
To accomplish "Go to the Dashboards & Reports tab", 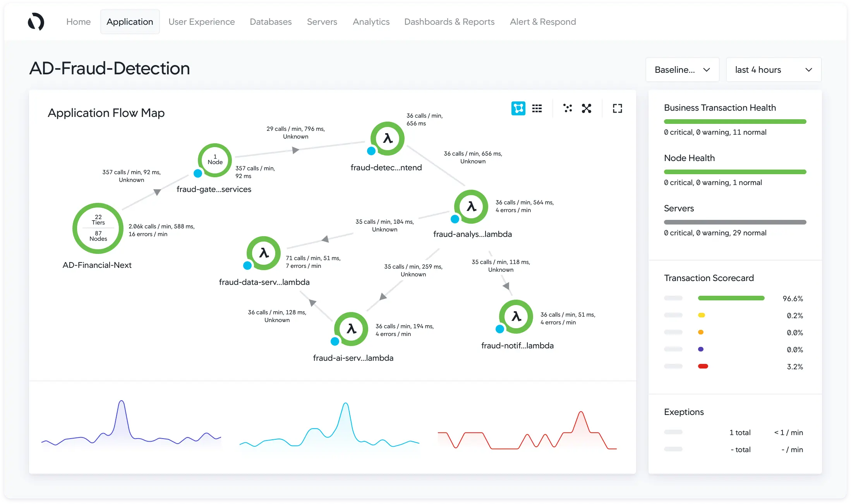I will click(x=449, y=22).
